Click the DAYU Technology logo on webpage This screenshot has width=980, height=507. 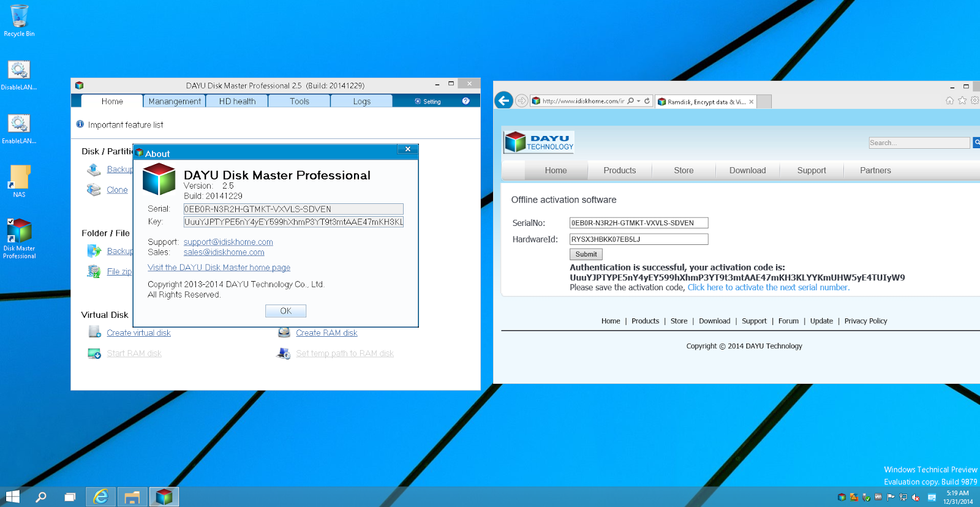539,141
